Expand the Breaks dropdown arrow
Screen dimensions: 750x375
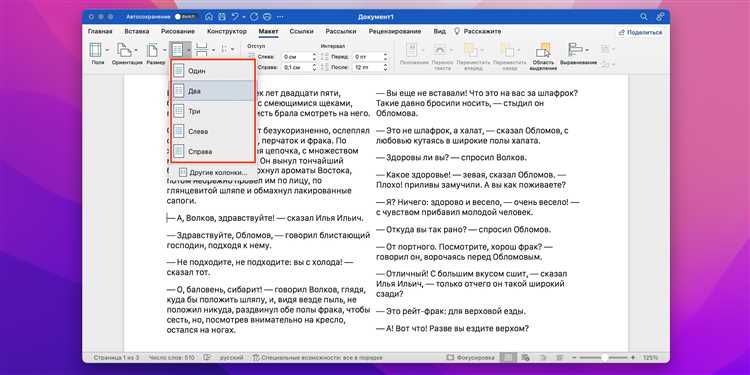pyautogui.click(x=213, y=50)
